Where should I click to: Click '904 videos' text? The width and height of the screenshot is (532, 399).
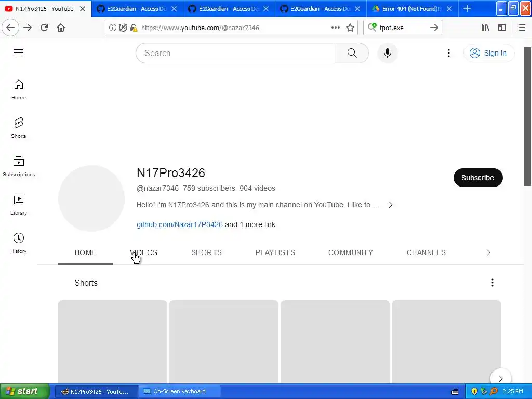[257, 188]
